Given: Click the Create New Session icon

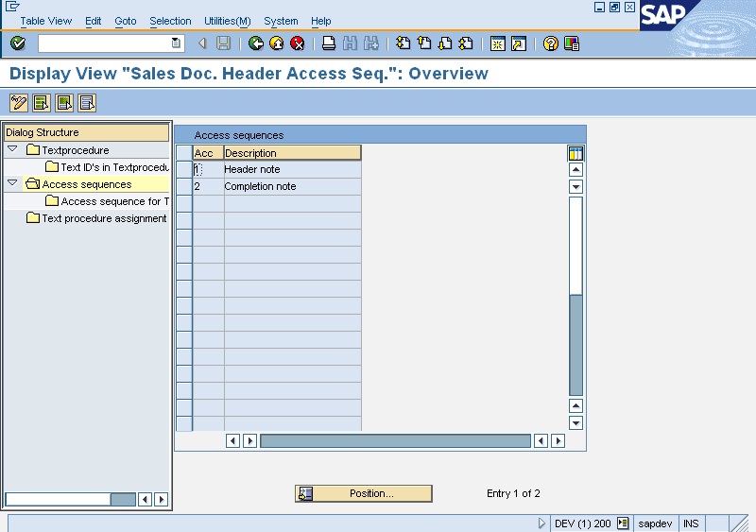Looking at the screenshot, I should (x=498, y=43).
